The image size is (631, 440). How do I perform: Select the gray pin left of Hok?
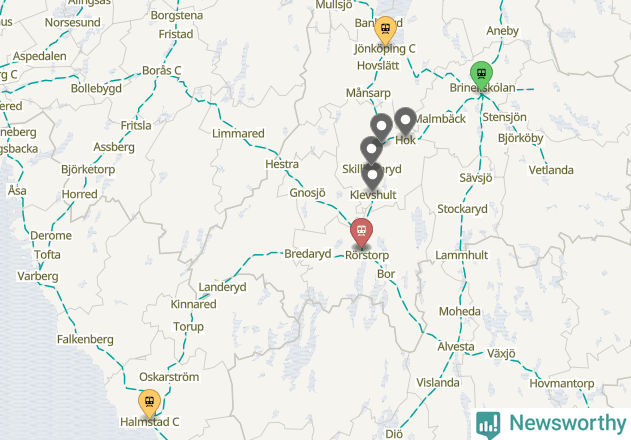381,128
